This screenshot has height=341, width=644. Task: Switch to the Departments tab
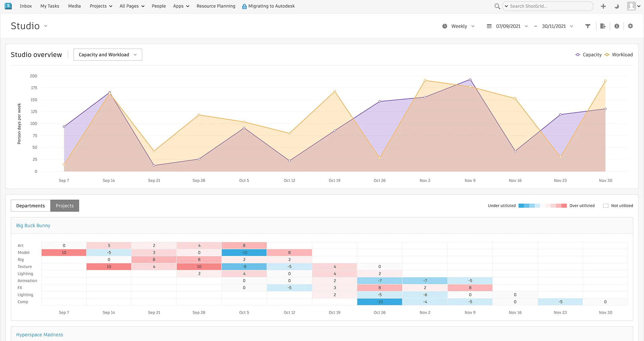(31, 206)
